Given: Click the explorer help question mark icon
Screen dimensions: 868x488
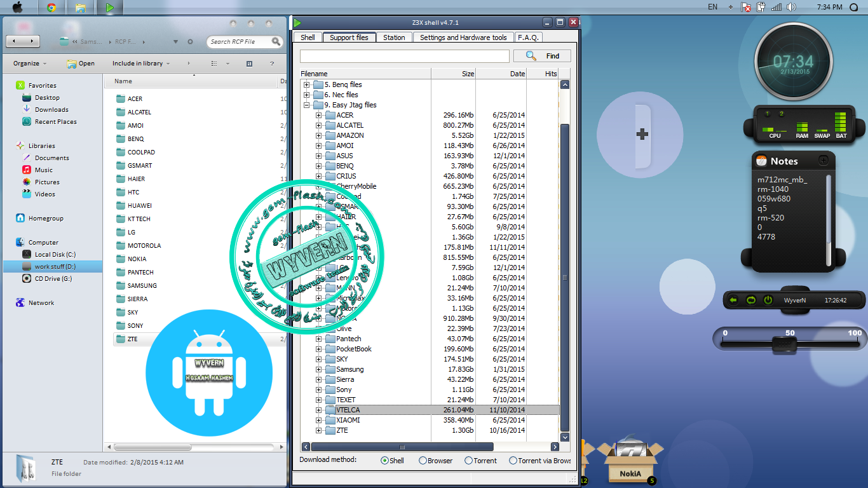Looking at the screenshot, I should (272, 64).
